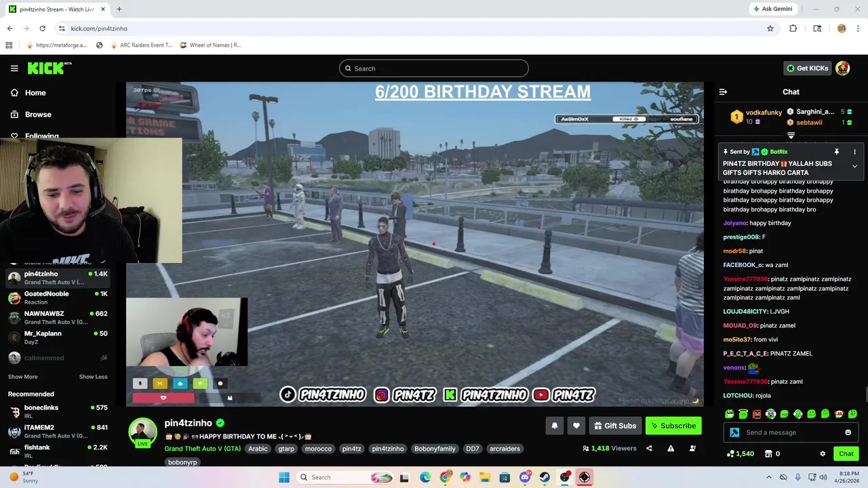Expand the pinned message chevron

tap(854, 166)
